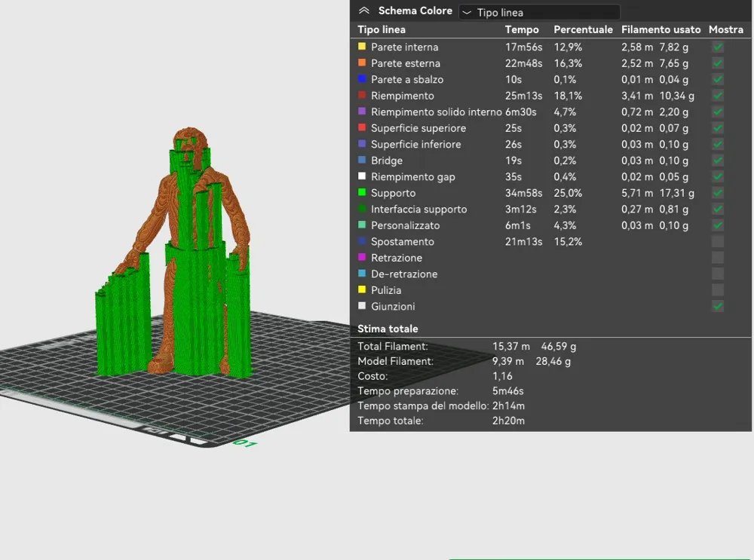Click the cyan De-retrazione color swatch

[x=362, y=274]
